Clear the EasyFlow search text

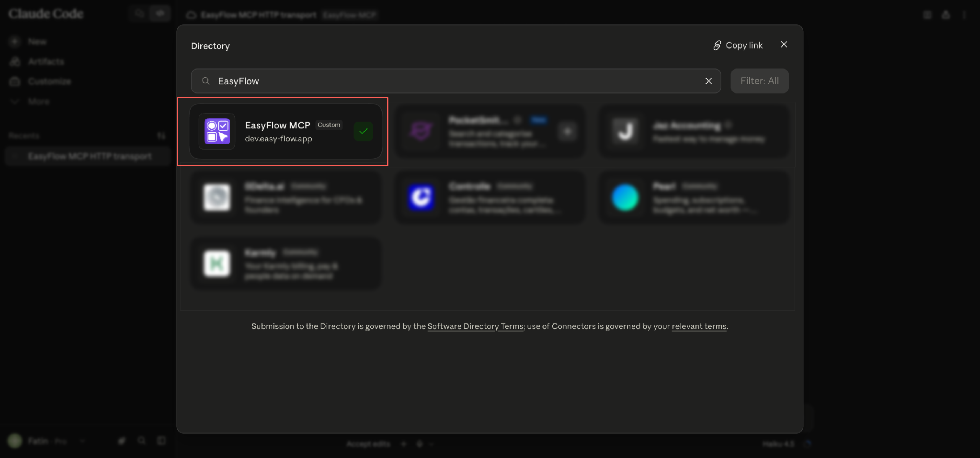[708, 81]
